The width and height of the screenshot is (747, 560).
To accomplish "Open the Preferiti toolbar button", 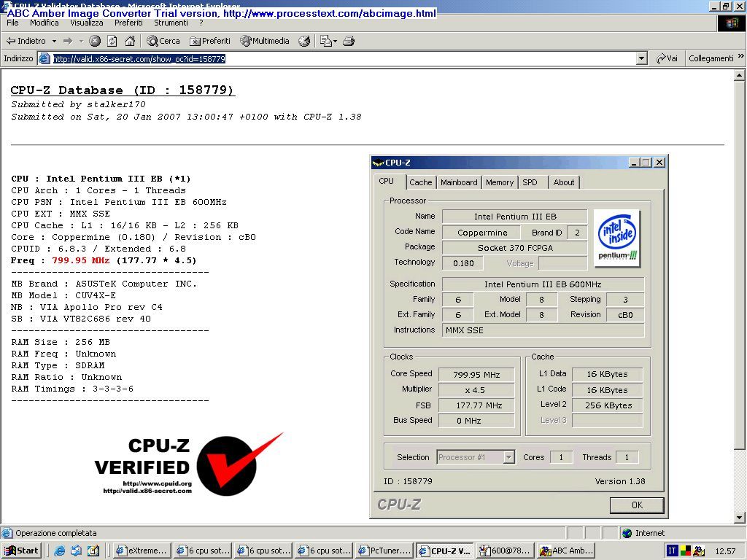I will tap(210, 41).
